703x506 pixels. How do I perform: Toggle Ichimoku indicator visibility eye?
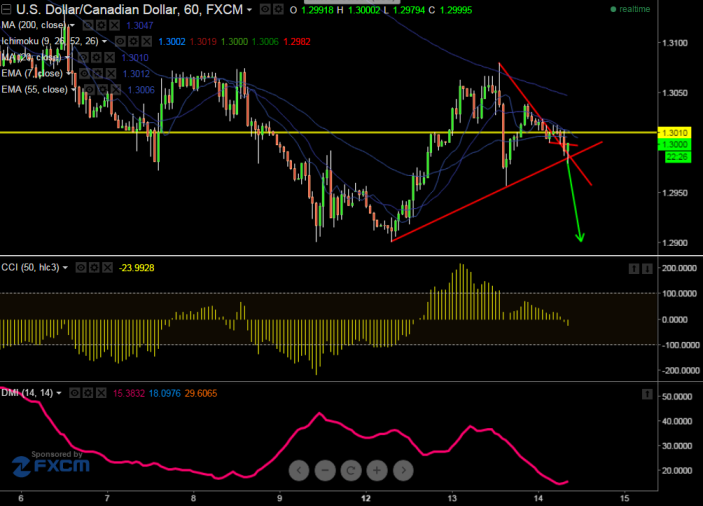[120, 42]
